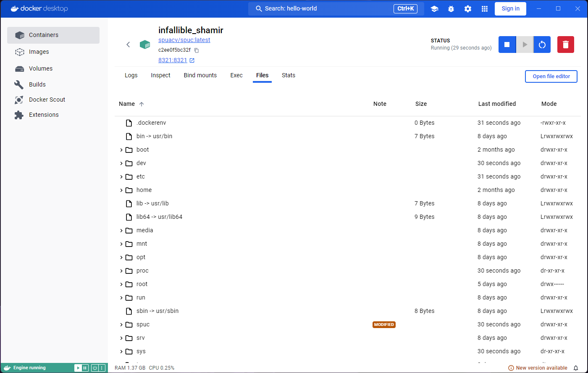Select the .dockerenv file row
This screenshot has height=373, width=588.
tap(348, 123)
